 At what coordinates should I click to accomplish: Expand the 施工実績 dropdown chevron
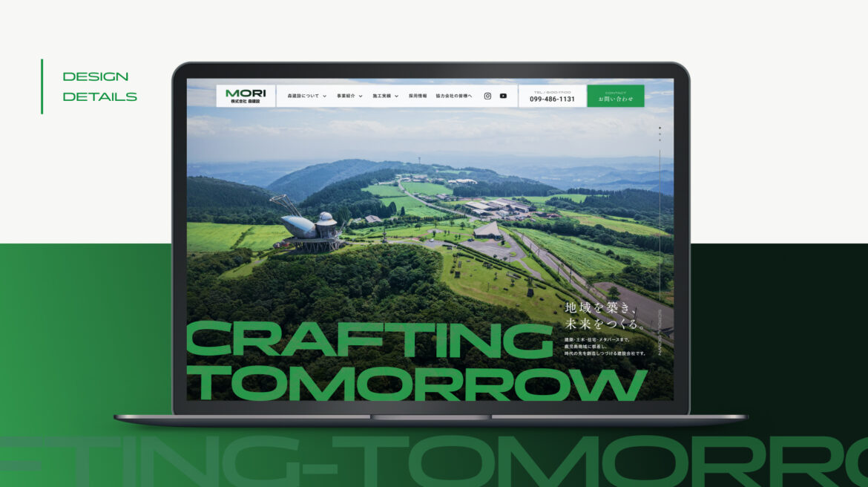click(x=398, y=96)
